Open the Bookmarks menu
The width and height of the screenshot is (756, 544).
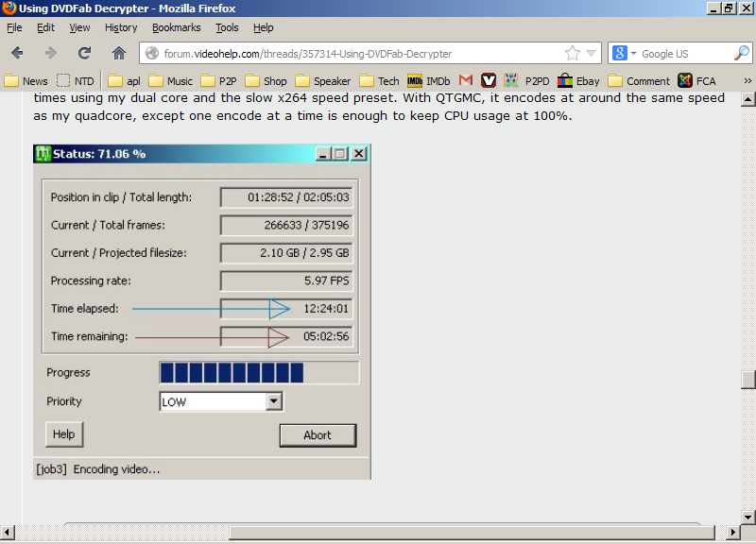(x=177, y=27)
